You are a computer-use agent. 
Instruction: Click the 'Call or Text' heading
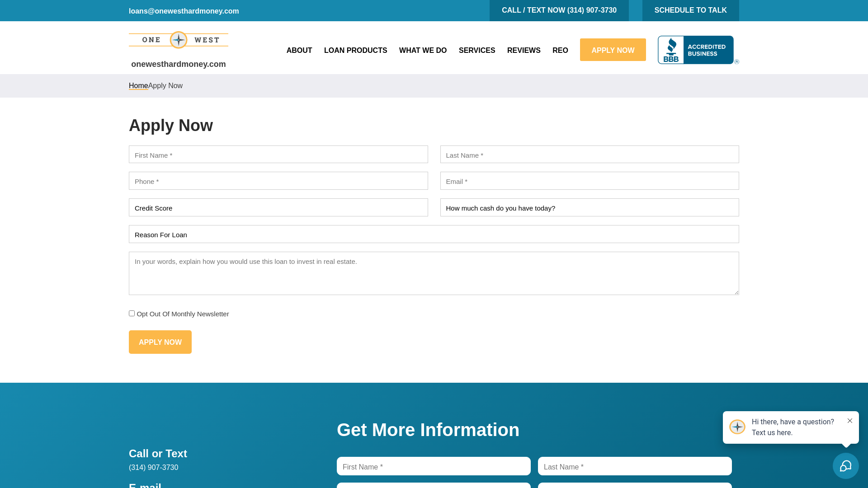(158, 454)
